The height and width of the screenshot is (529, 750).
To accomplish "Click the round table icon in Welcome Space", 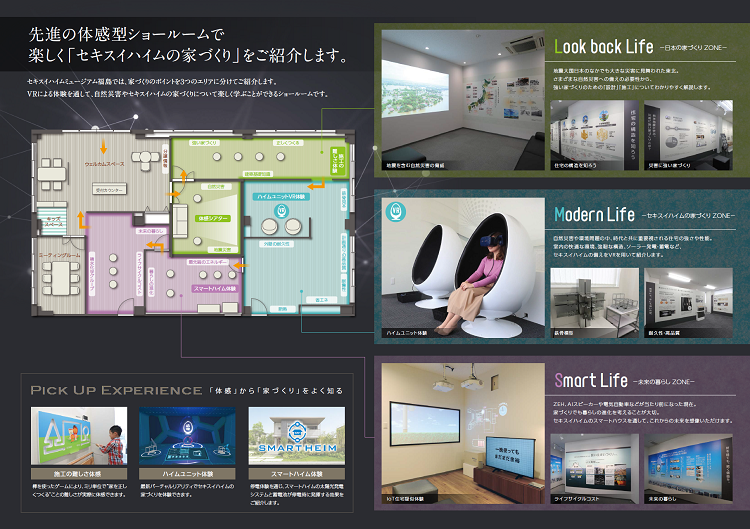I will 145,160.
